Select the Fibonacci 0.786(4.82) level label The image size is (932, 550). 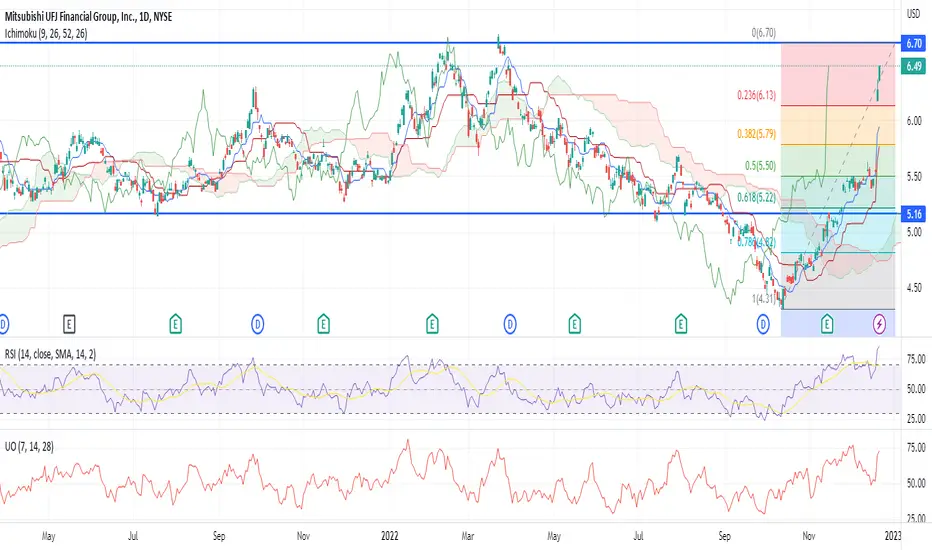click(x=756, y=242)
